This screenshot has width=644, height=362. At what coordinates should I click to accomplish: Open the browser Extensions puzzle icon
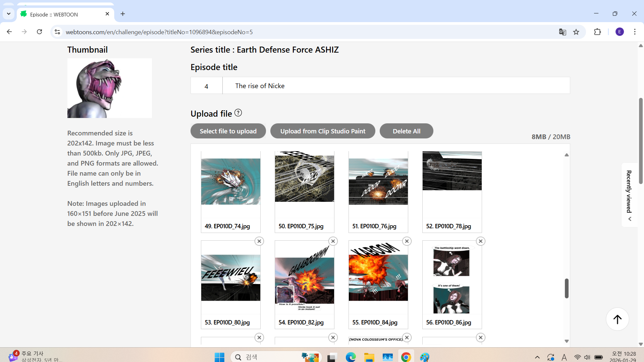[597, 32]
